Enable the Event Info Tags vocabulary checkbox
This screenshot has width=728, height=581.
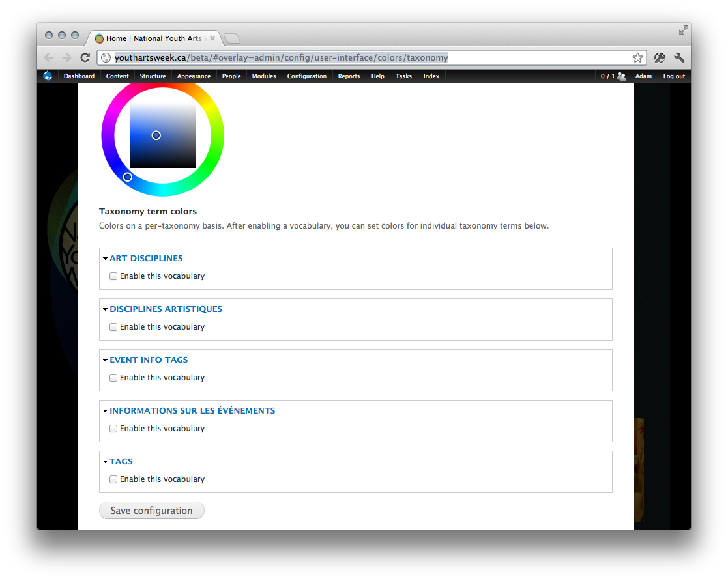113,378
